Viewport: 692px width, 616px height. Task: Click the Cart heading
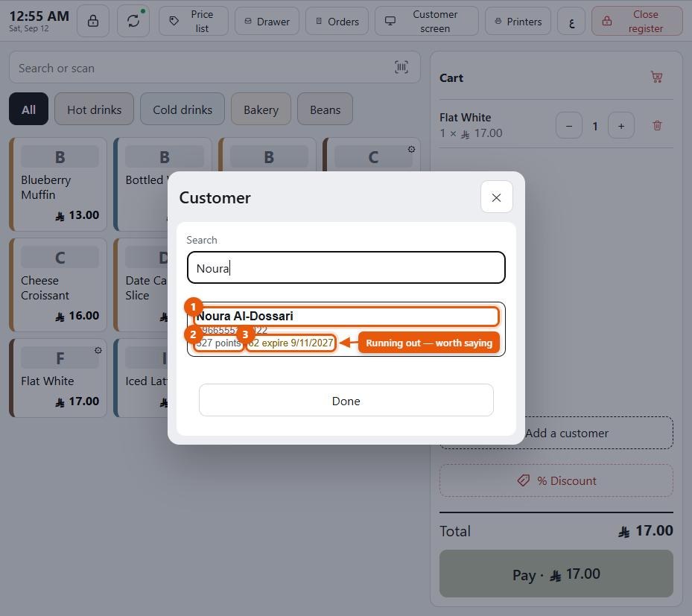click(x=451, y=77)
